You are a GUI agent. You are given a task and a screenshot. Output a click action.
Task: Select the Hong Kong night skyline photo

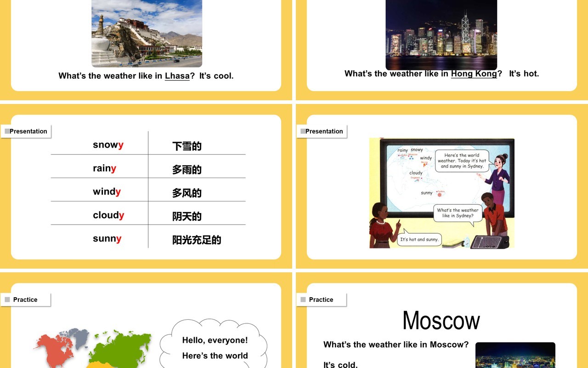441,34
